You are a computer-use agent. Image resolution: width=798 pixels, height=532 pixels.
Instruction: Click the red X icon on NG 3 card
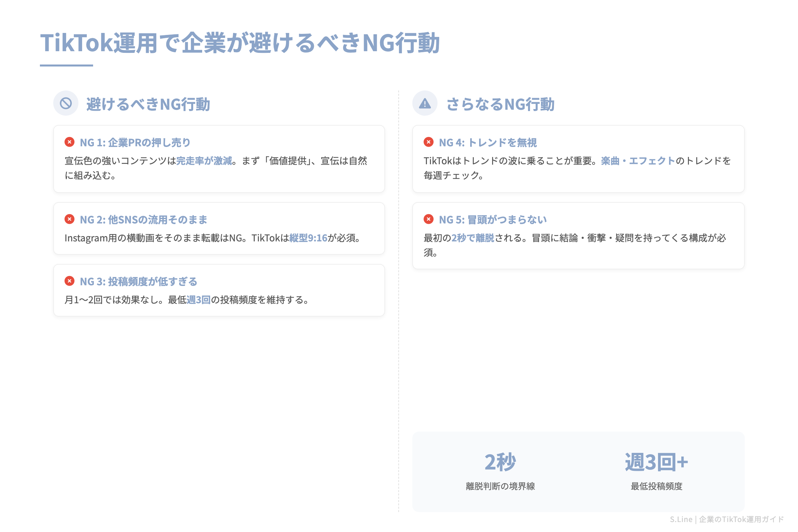click(70, 281)
